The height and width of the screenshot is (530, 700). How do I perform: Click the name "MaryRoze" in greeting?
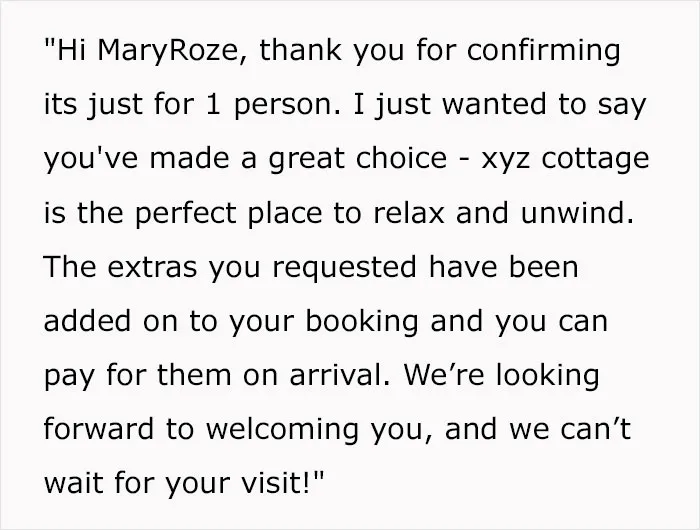tap(167, 50)
